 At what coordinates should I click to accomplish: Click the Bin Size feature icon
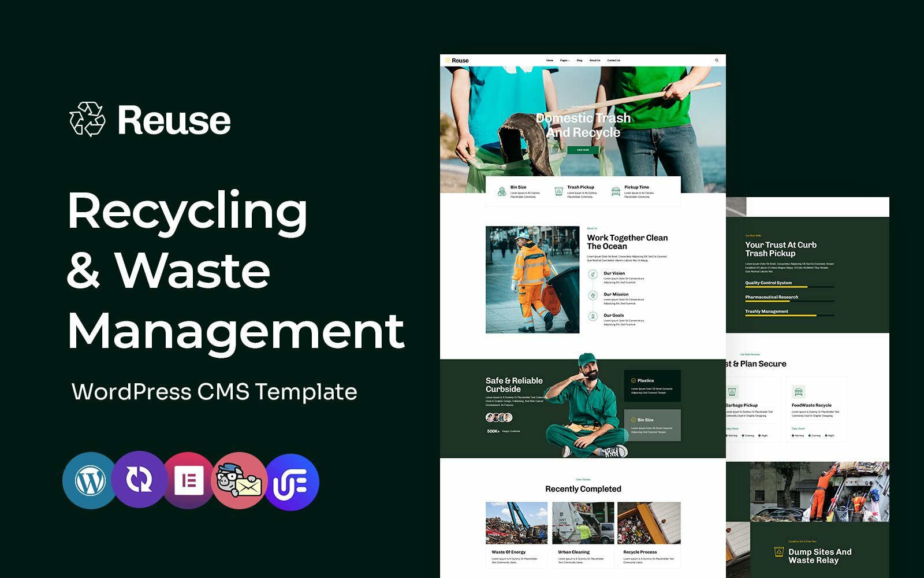point(501,191)
